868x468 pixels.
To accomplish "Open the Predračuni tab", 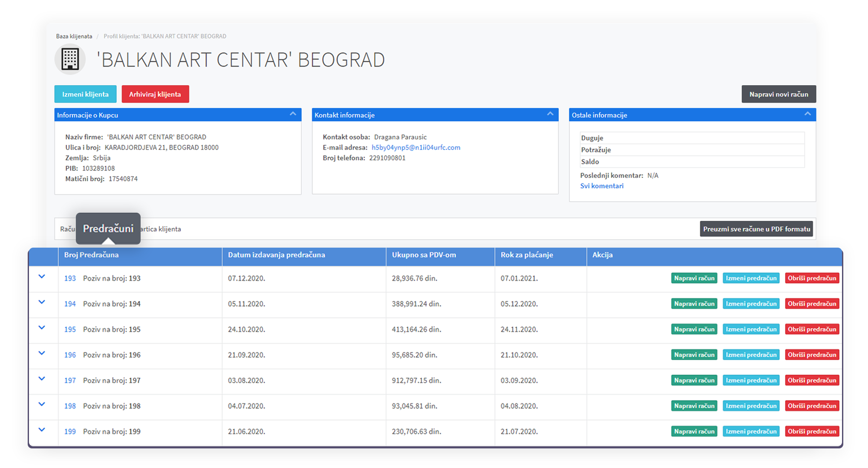I will [108, 229].
